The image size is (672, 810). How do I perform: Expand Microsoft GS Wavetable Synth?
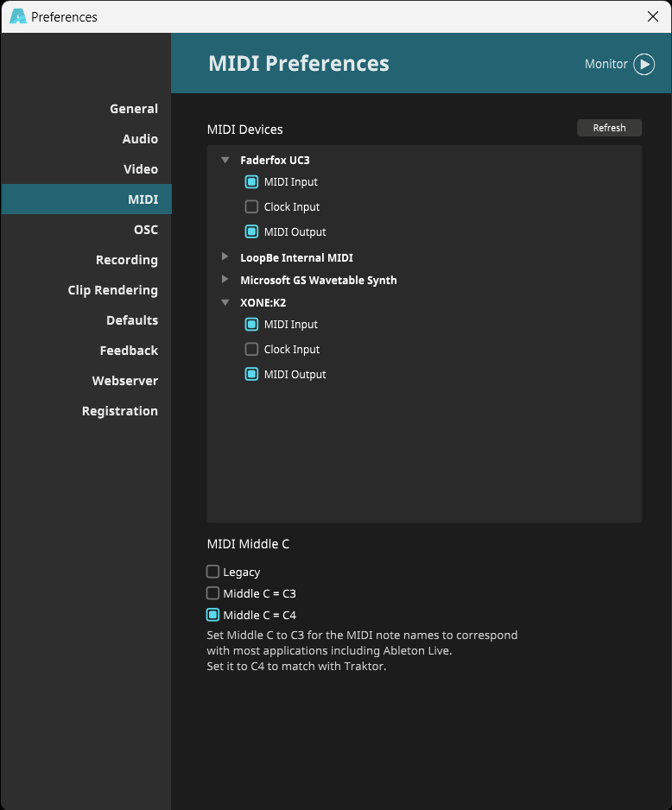click(x=225, y=279)
